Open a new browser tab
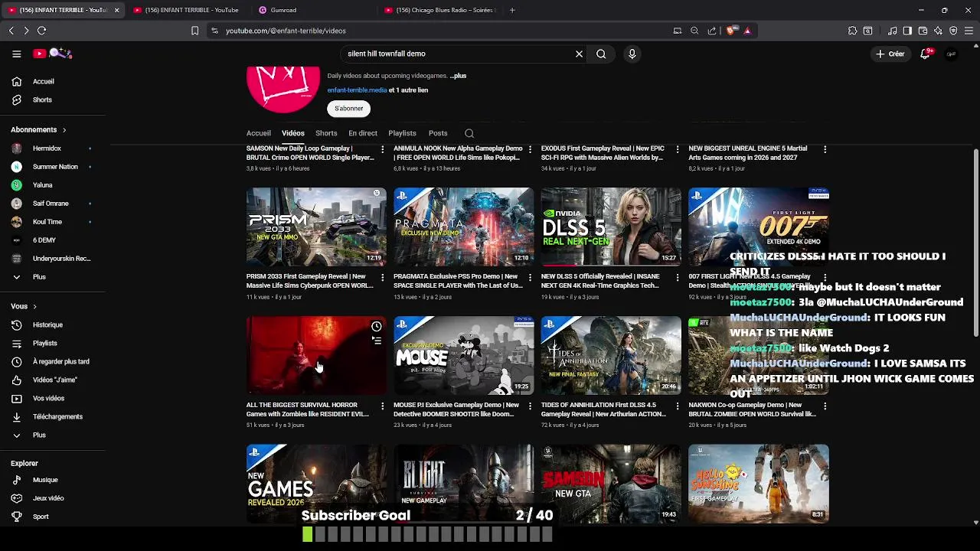Screen dimensions: 980x551 click(512, 10)
